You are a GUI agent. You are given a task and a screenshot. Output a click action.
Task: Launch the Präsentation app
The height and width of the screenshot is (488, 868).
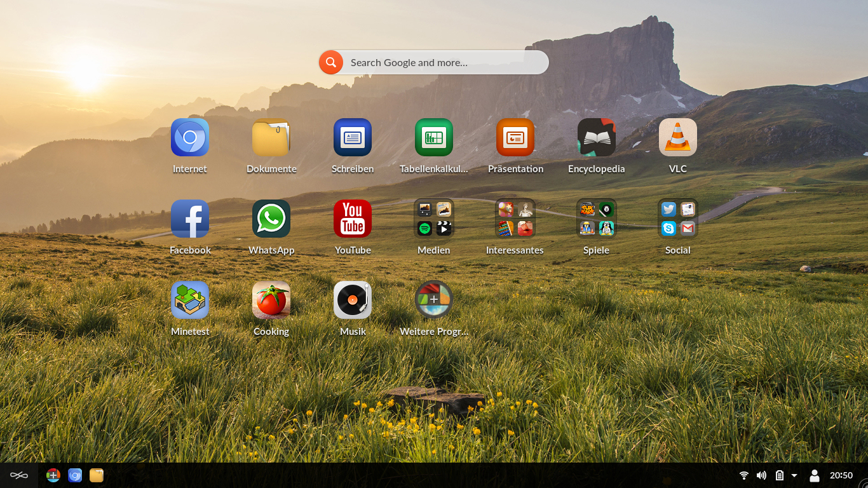pyautogui.click(x=515, y=137)
